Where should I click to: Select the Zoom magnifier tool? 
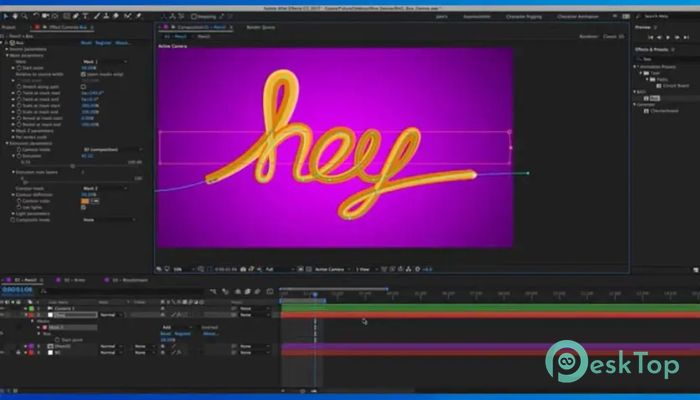[x=24, y=17]
